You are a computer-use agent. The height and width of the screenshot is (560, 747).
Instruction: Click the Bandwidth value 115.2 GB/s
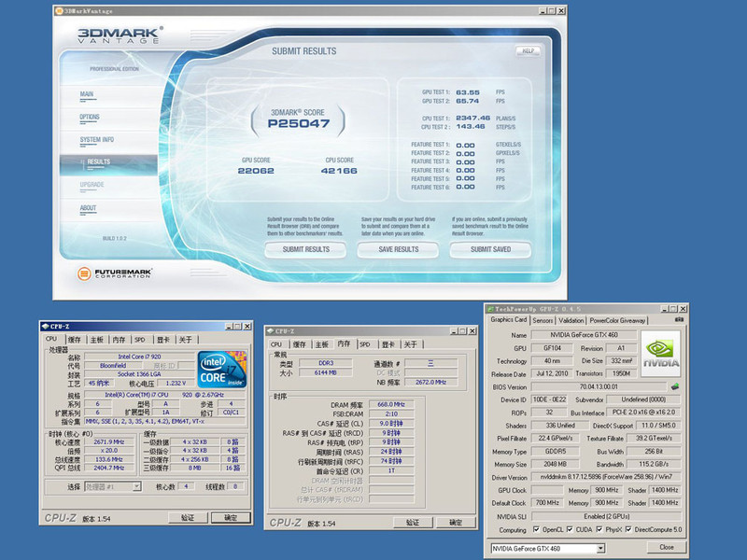[x=654, y=464]
